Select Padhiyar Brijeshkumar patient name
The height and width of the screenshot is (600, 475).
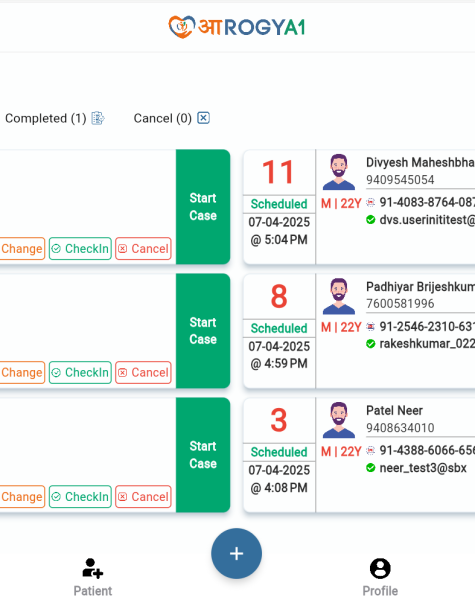click(420, 287)
